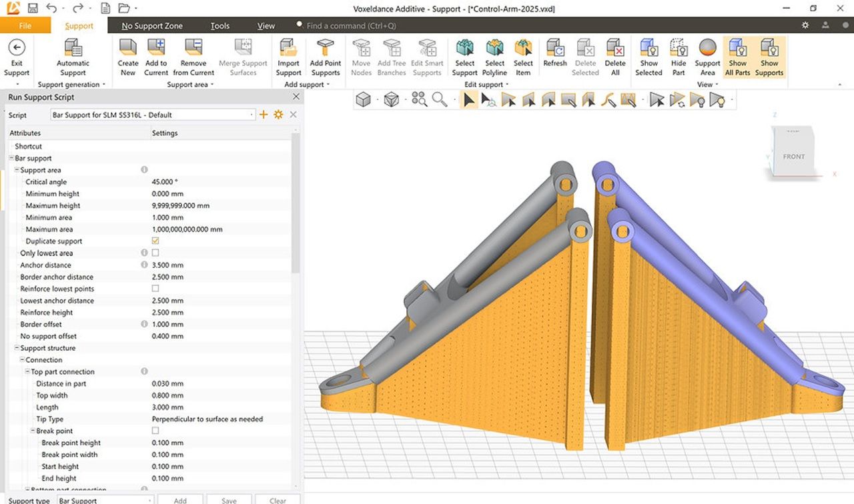
Task: Collapse the Bar support tree node
Action: click(11, 158)
